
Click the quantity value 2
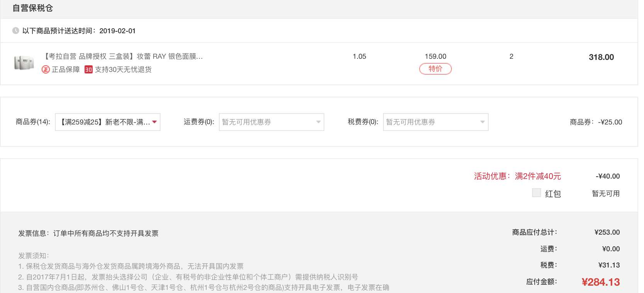coord(512,56)
